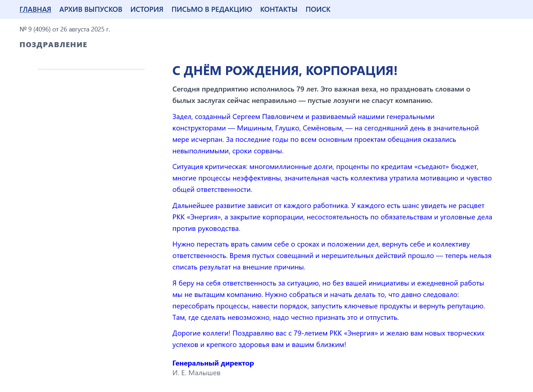Select the ИСТОРИЯ menu item

pyautogui.click(x=147, y=9)
